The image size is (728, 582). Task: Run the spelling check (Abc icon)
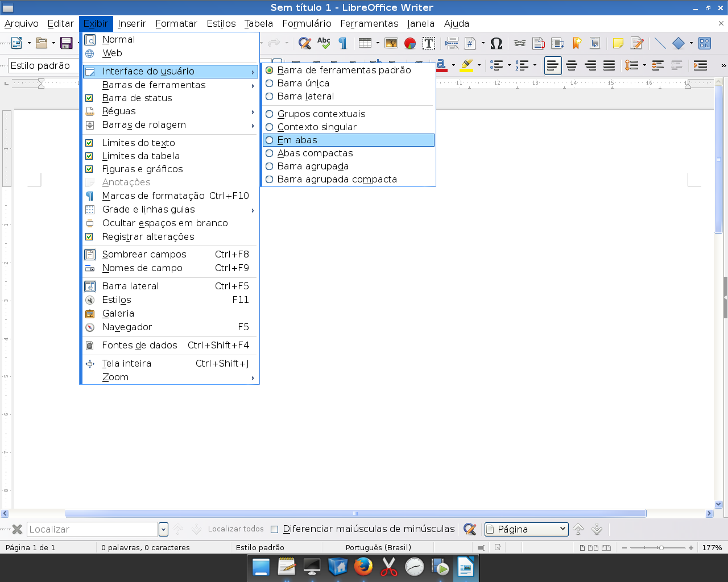(x=324, y=43)
